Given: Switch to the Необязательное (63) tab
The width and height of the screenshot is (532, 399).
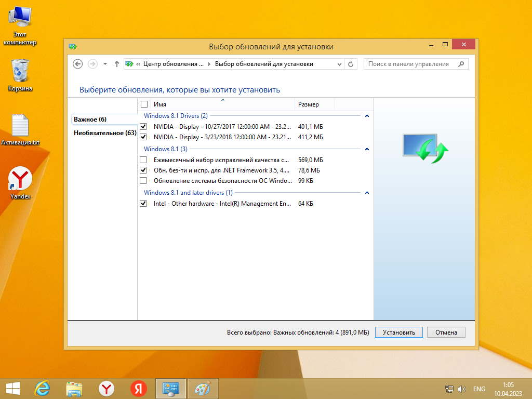Looking at the screenshot, I should [104, 132].
